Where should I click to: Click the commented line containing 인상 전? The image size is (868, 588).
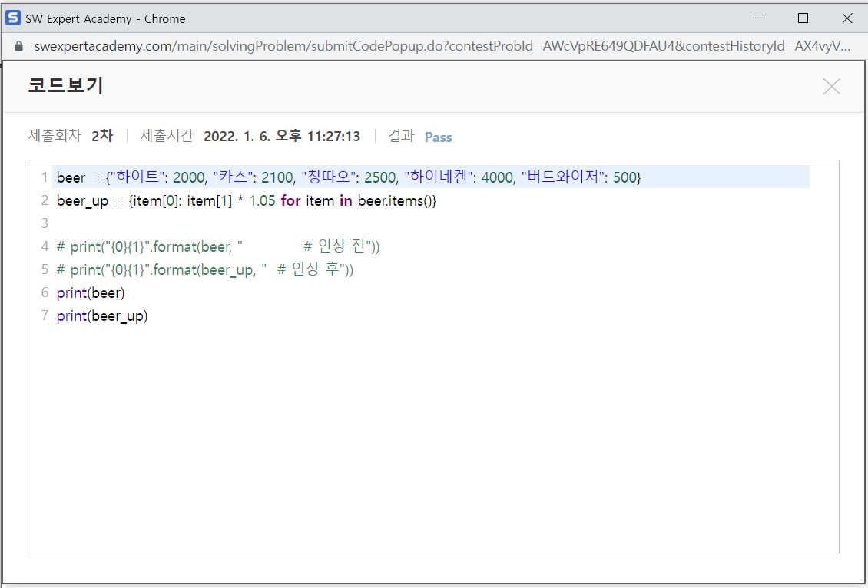point(218,246)
